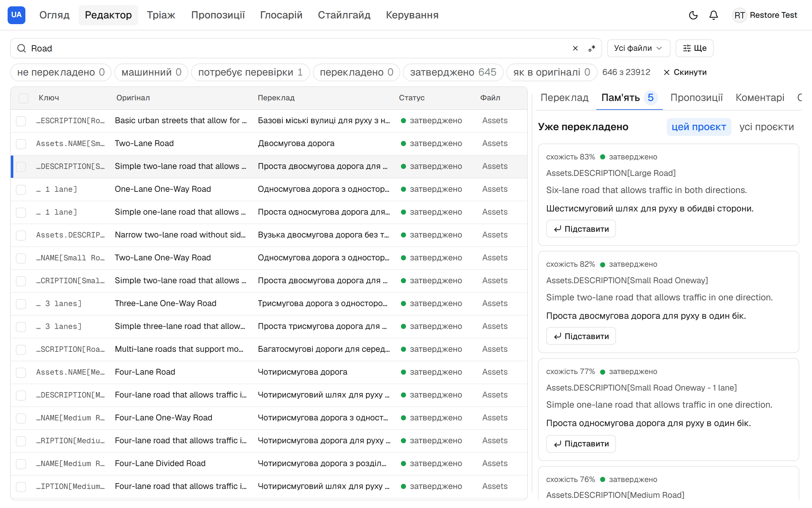This screenshot has height=508, width=812.
Task: Check the Four-Lane Road row checkbox
Action: tap(21, 372)
